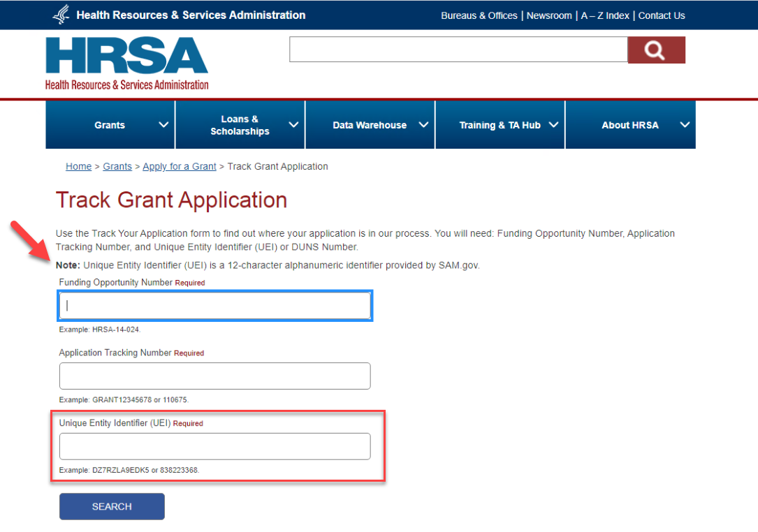Expand the Loans & Scholarships chevron
This screenshot has width=758, height=532.
293,125
